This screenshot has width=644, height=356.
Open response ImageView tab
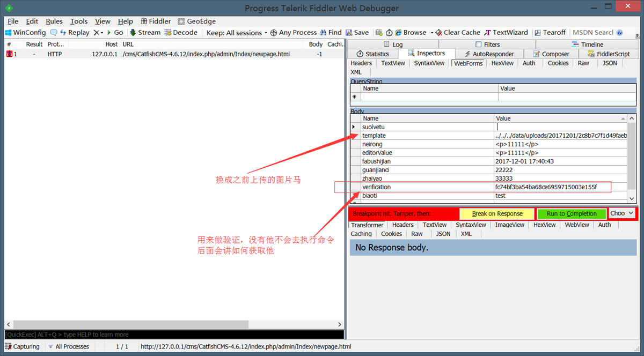(509, 225)
